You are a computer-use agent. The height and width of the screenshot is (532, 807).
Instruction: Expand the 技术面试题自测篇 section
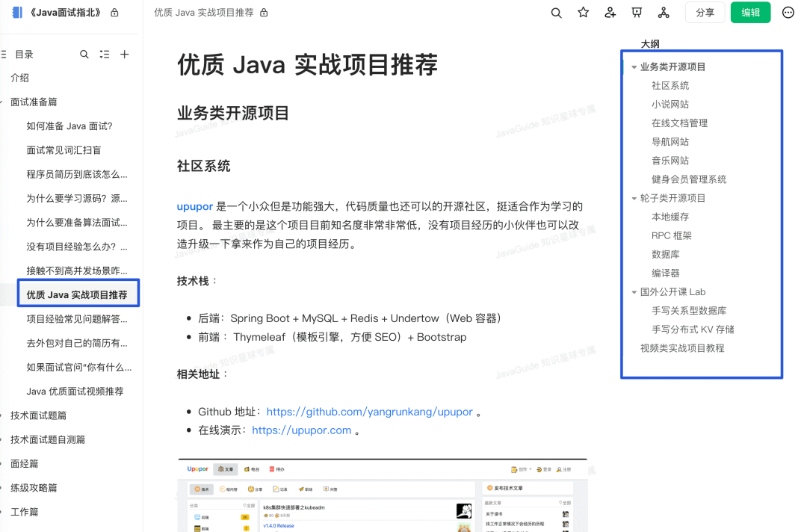(x=2, y=439)
